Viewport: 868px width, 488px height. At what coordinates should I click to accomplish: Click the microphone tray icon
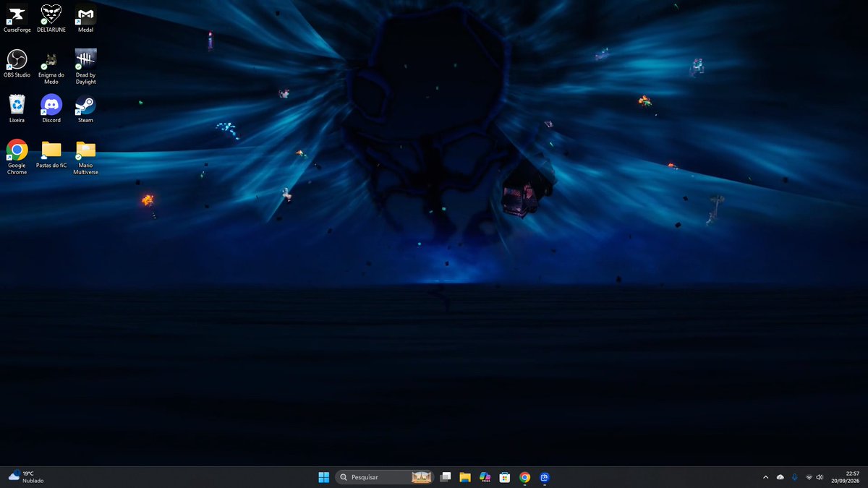[794, 477]
